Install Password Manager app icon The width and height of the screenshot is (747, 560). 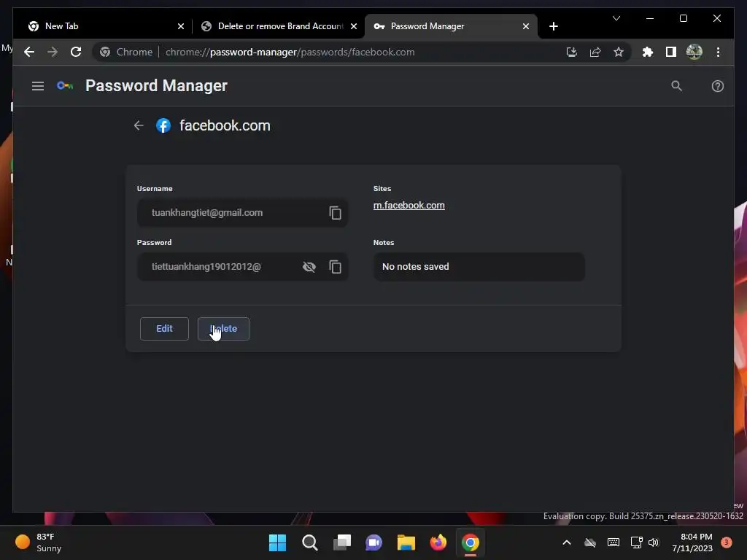click(572, 52)
